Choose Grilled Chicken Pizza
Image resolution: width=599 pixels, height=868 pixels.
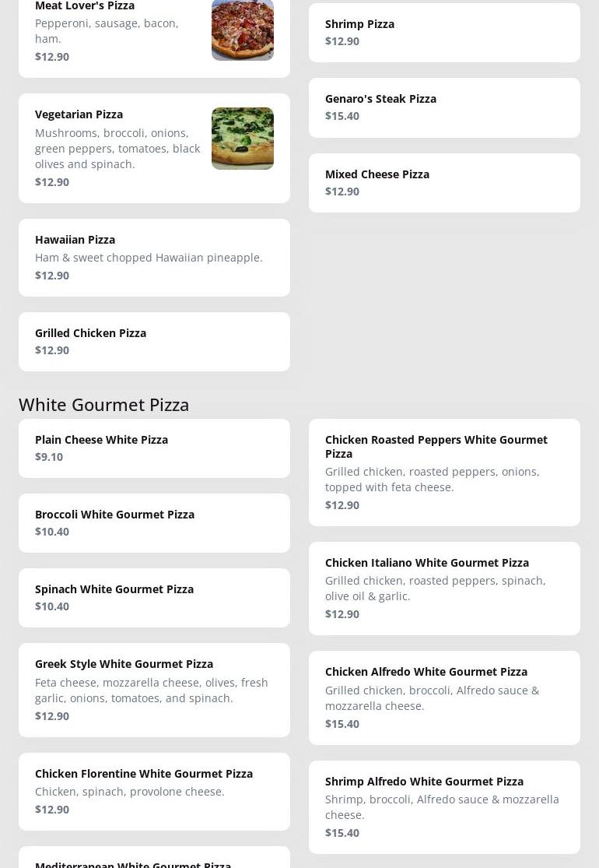[x=154, y=341]
